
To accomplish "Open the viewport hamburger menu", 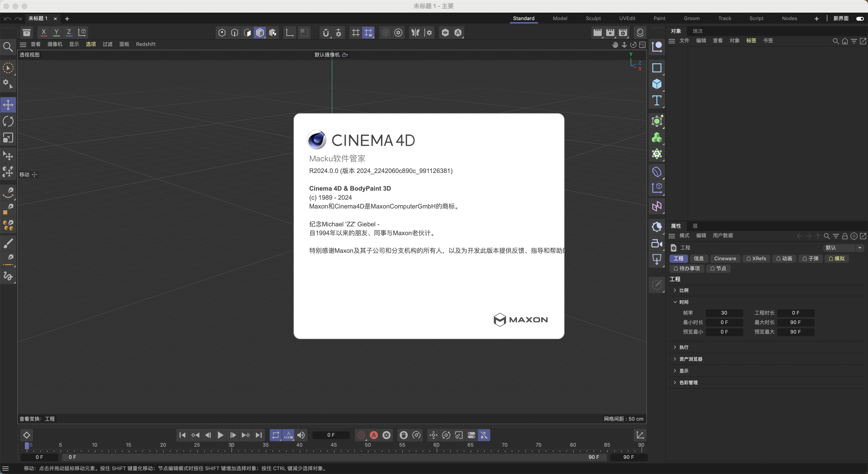I will point(23,45).
